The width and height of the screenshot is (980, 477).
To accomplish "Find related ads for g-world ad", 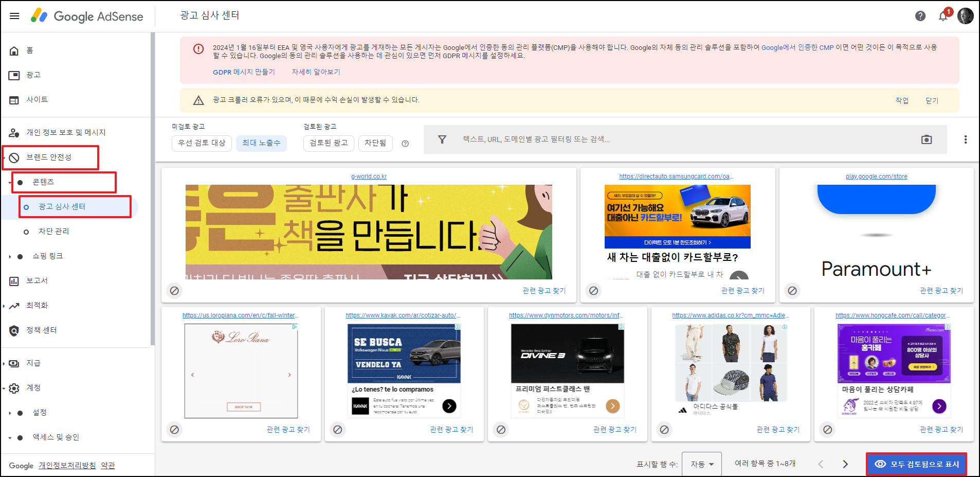I will [x=544, y=291].
